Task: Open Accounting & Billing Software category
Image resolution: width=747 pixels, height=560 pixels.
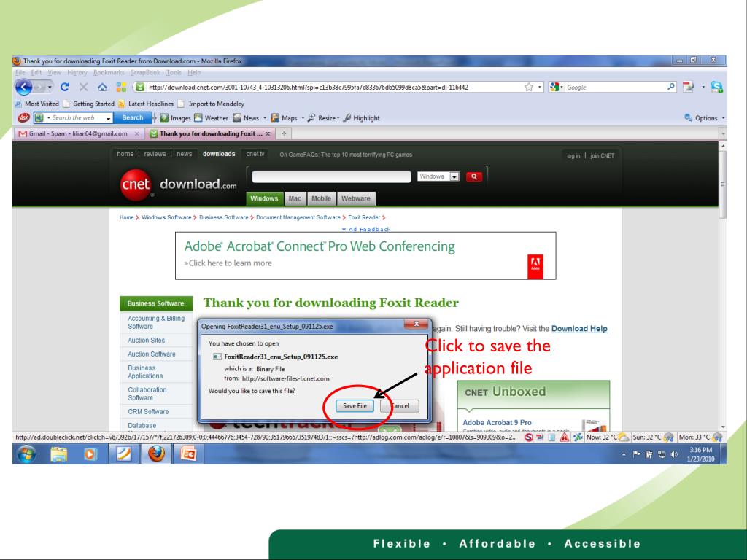Action: 156,322
